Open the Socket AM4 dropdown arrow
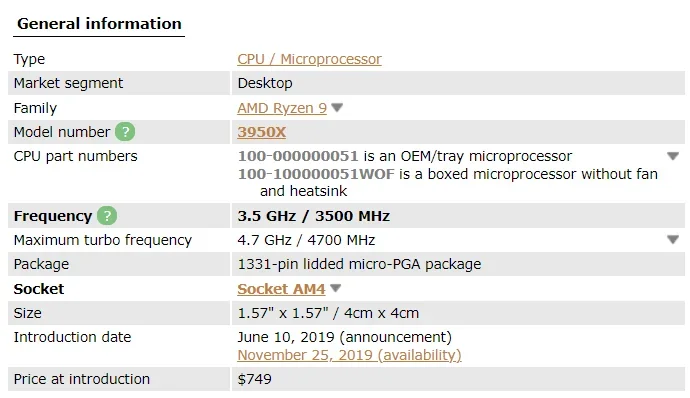The height and width of the screenshot is (398, 690). (336, 288)
